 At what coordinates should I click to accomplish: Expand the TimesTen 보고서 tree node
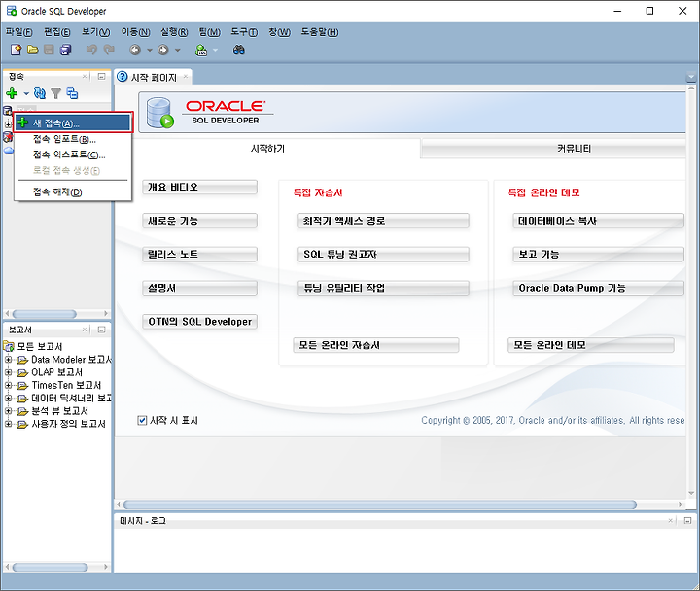pyautogui.click(x=8, y=386)
